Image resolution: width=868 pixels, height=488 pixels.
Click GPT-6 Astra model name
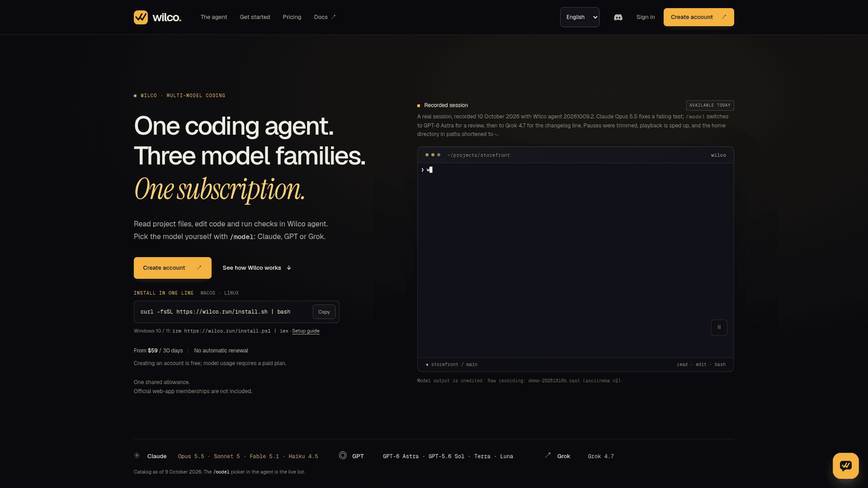pyautogui.click(x=401, y=456)
